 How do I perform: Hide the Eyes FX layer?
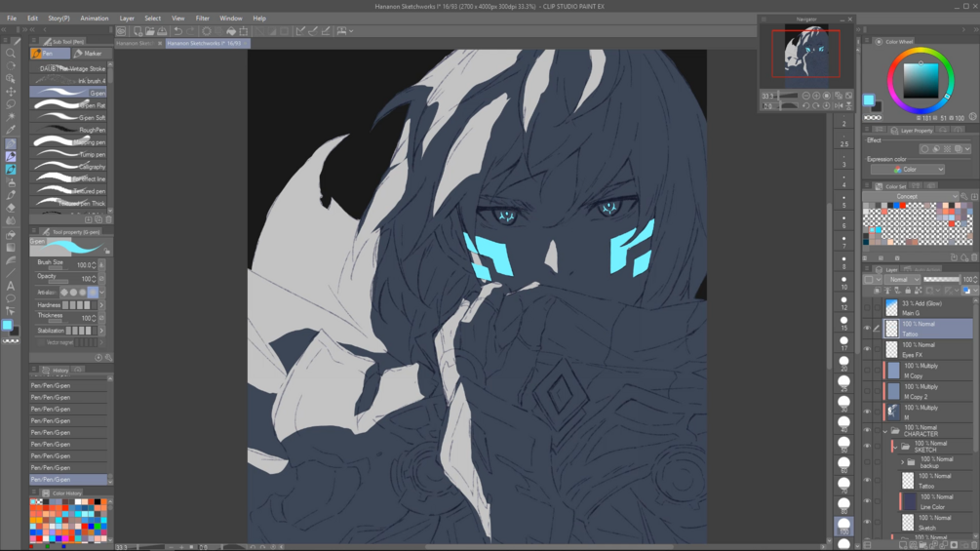(867, 349)
